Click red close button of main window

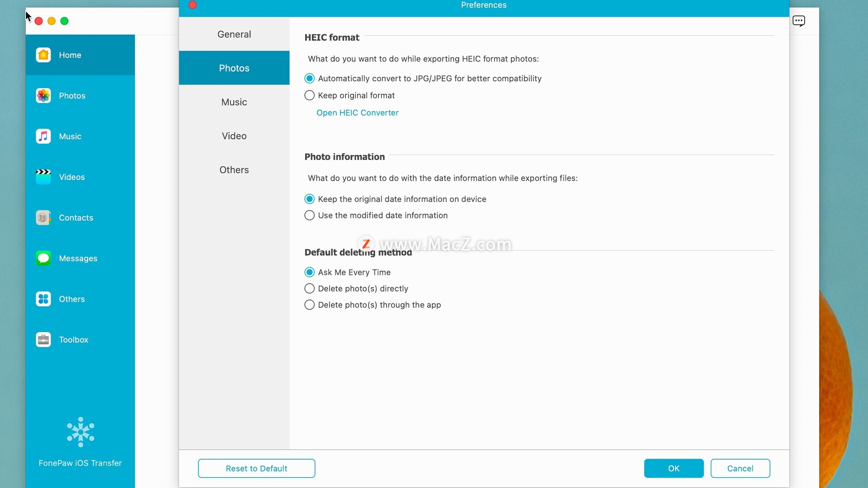point(39,21)
